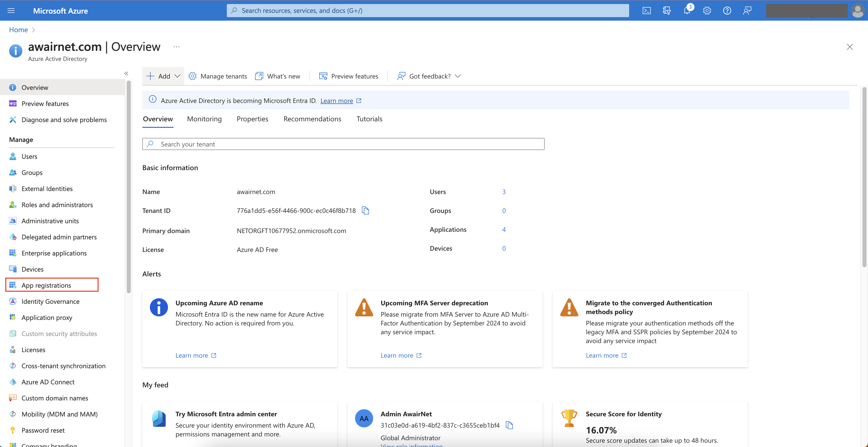Open the Secure Score for Identity card
The image size is (868, 447).
click(650, 424)
